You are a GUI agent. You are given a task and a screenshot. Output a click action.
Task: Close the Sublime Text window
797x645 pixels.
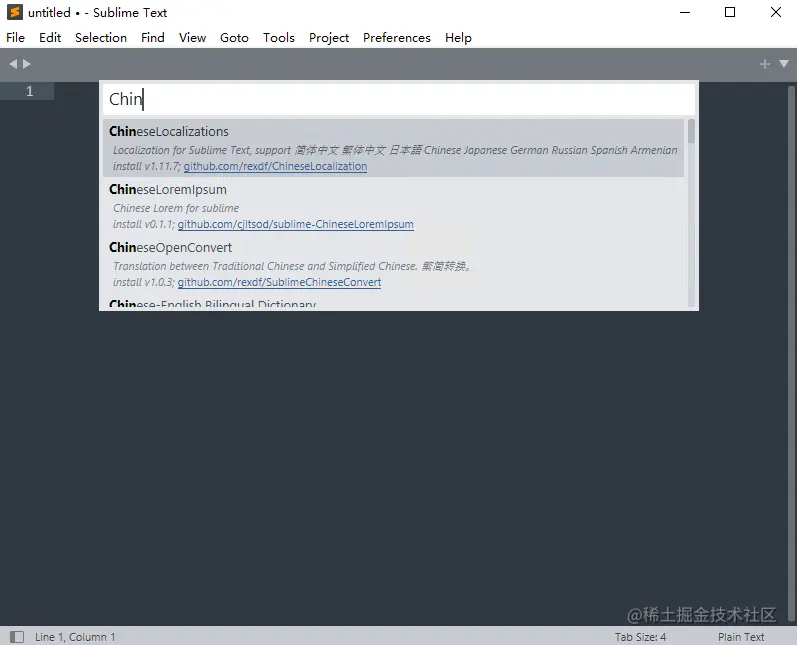coord(776,12)
